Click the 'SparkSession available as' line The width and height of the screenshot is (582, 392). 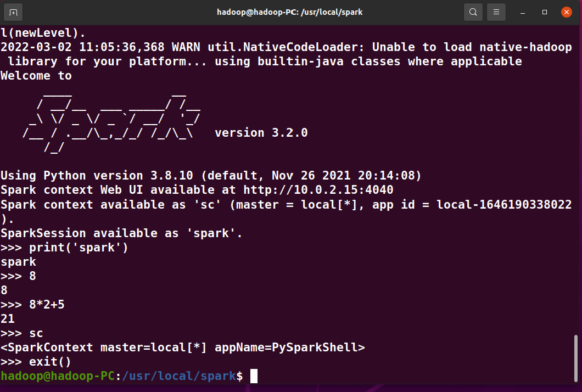pyautogui.click(x=121, y=233)
